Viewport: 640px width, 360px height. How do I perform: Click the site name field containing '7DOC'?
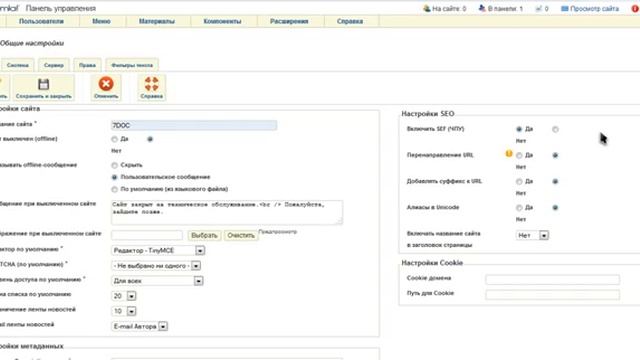click(x=194, y=125)
